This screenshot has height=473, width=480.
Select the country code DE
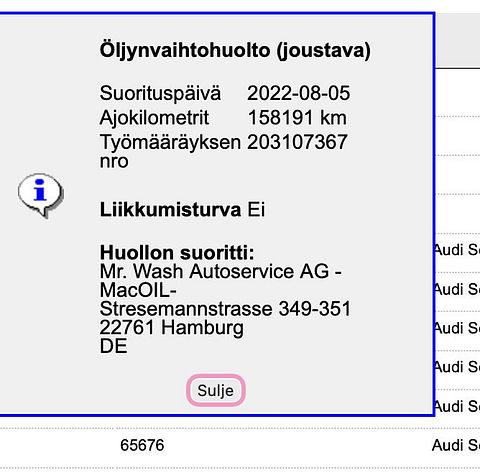tap(113, 346)
